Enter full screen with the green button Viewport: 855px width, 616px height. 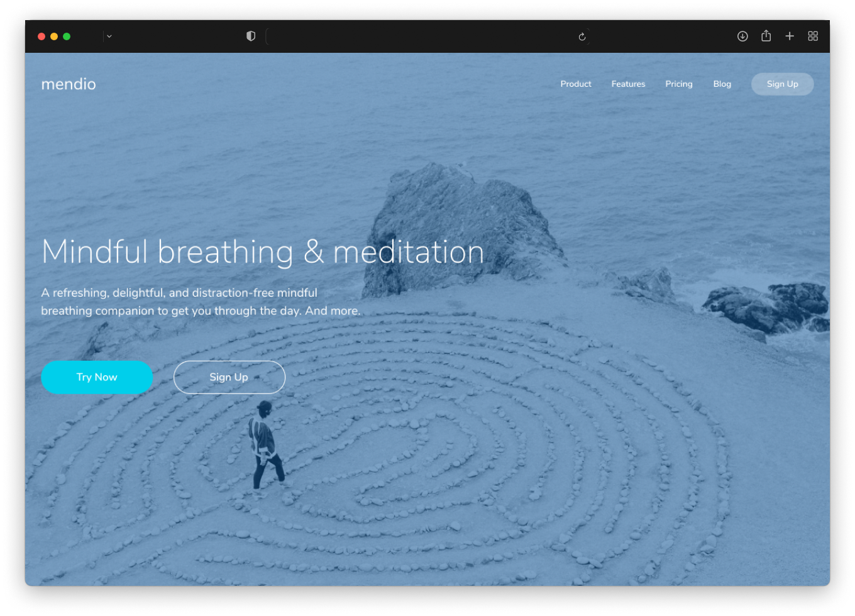click(x=67, y=36)
